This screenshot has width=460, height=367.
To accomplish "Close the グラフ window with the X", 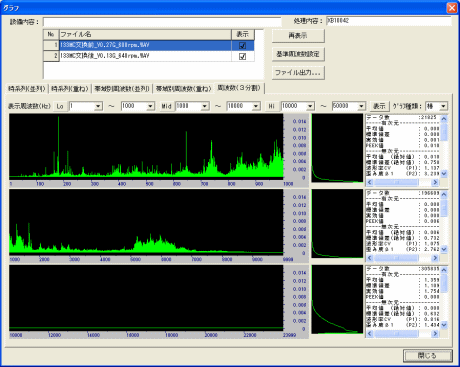I will coord(452,7).
